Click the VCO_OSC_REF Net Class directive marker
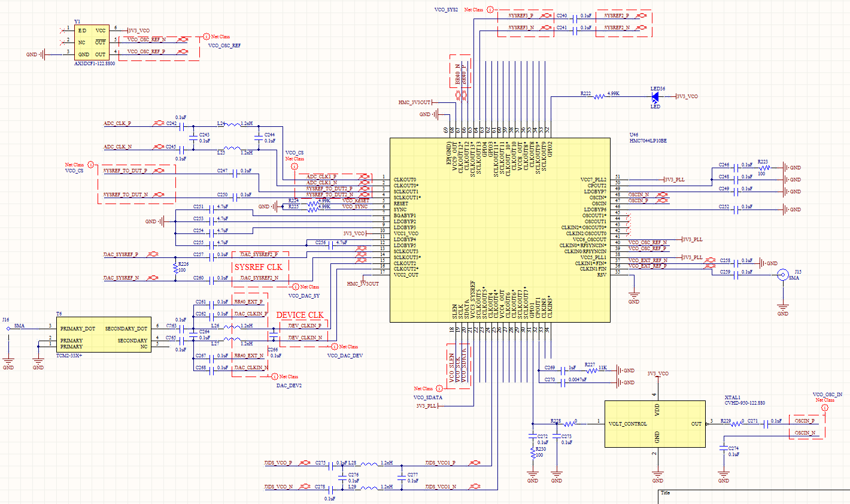 click(x=207, y=37)
